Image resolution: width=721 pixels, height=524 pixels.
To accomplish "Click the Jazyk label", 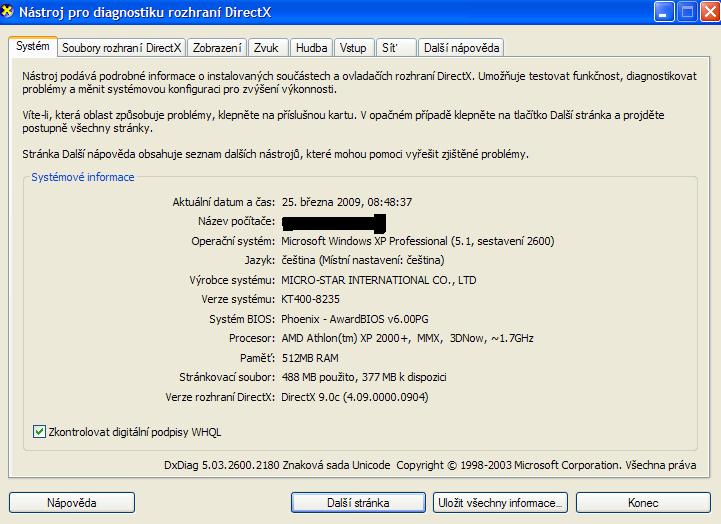I will (x=260, y=261).
